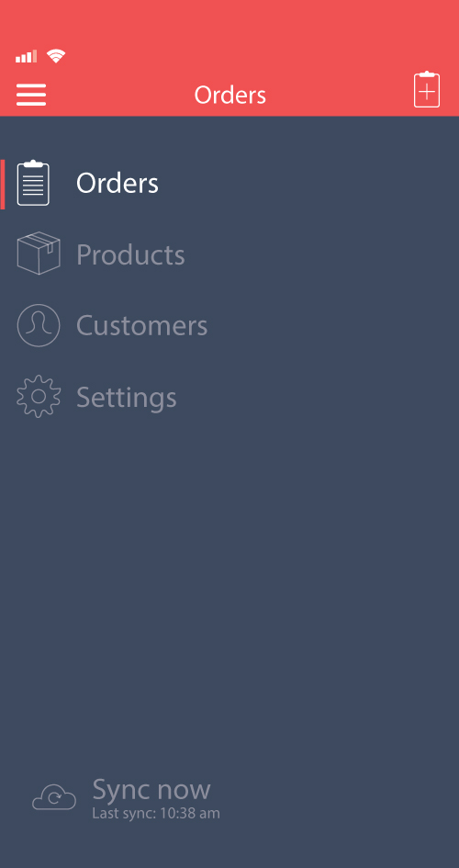Screen dimensions: 459x868
Task: Switch to the Products menu label
Action: pos(130,254)
